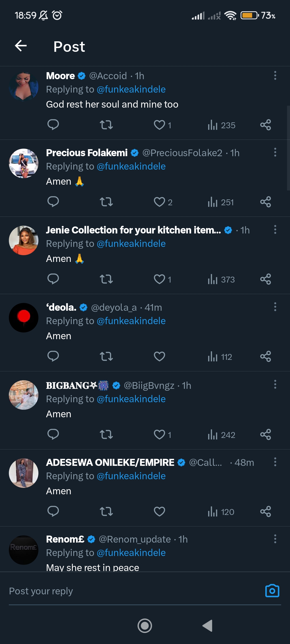Open more options for Moore's reply
Image resolution: width=290 pixels, height=644 pixels.
[x=275, y=76]
